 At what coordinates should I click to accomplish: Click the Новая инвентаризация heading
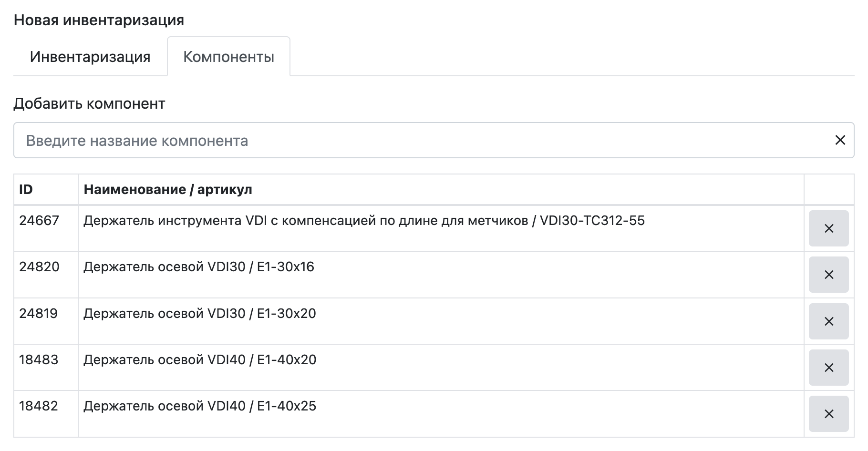pos(99,20)
